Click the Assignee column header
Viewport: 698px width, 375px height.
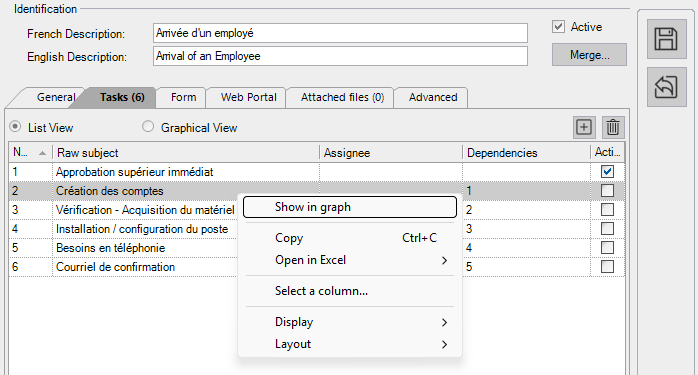click(391, 153)
